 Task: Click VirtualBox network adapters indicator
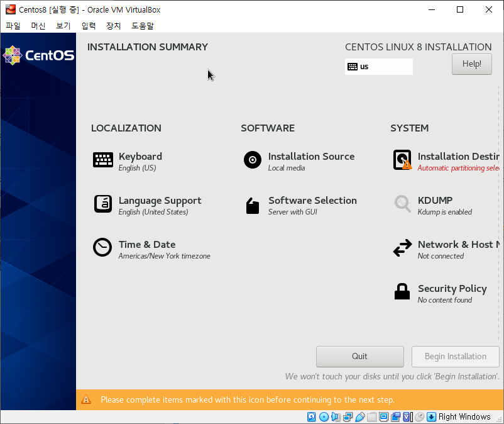(x=348, y=417)
